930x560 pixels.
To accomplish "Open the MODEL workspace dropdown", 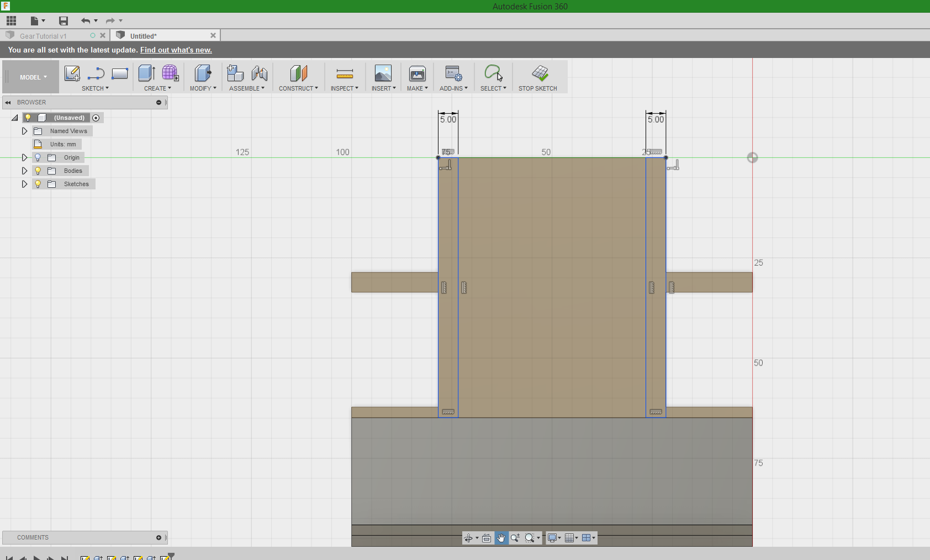I will (x=33, y=77).
